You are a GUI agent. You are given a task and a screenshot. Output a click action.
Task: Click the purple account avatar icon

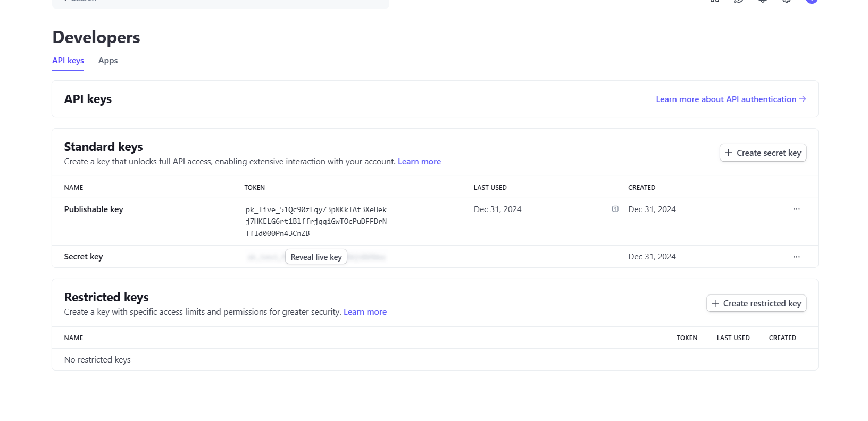tap(811, 1)
